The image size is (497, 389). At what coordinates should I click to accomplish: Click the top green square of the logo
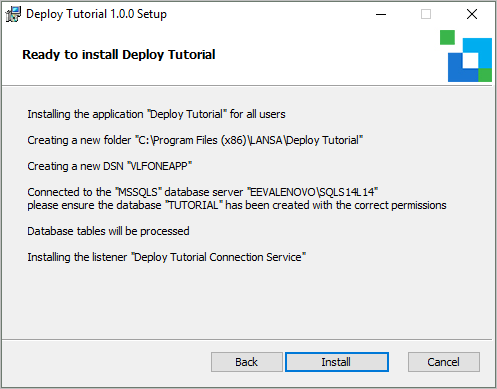click(447, 37)
